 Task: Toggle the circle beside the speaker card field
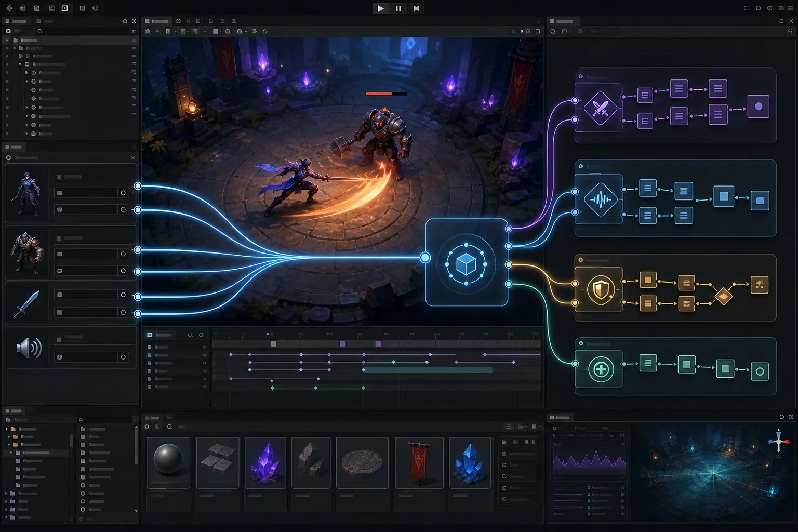[123, 357]
